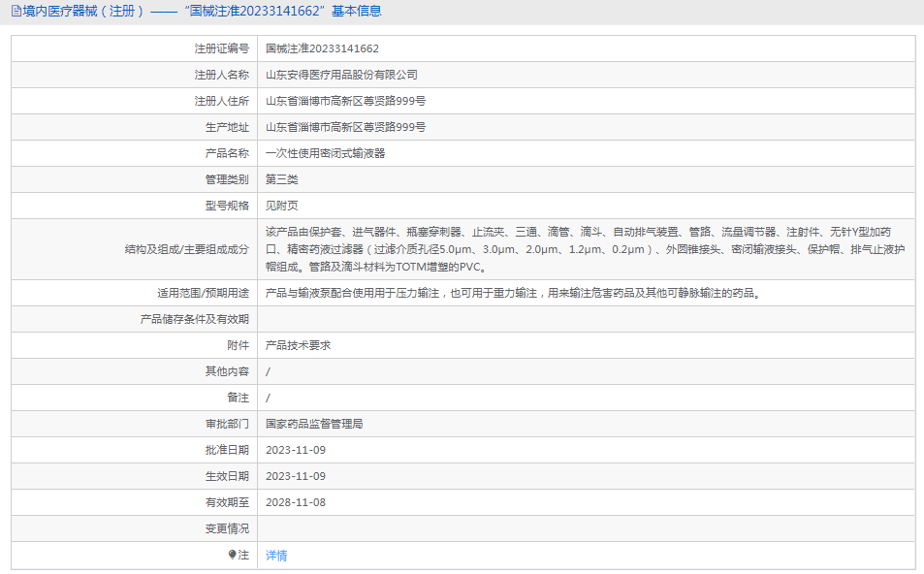Click the 结构及组成/主要组成成分 label
Image resolution: width=924 pixels, height=574 pixels.
point(187,249)
